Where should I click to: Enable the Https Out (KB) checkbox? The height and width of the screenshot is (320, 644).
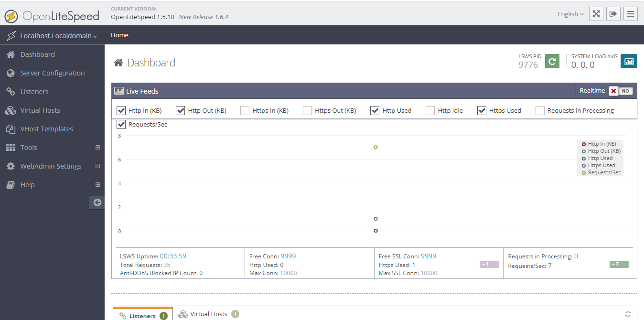coord(308,110)
